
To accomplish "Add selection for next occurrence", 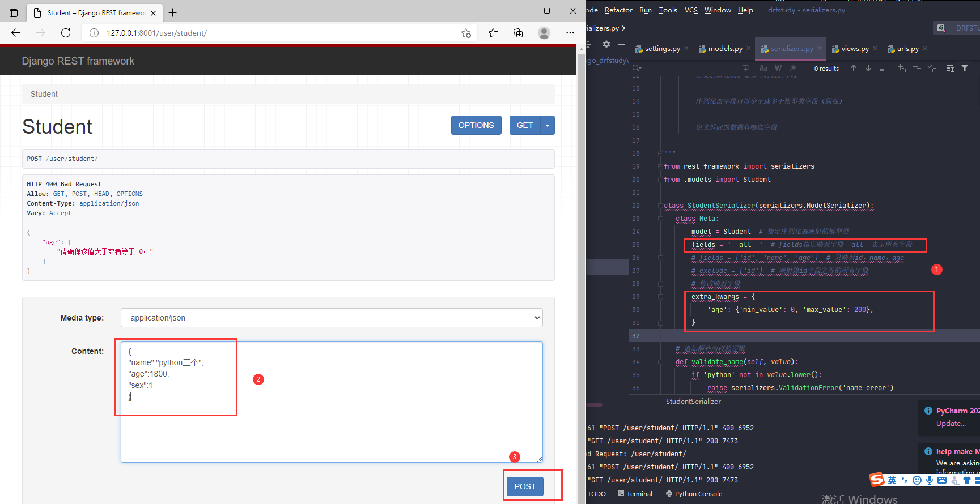I will pos(902,68).
